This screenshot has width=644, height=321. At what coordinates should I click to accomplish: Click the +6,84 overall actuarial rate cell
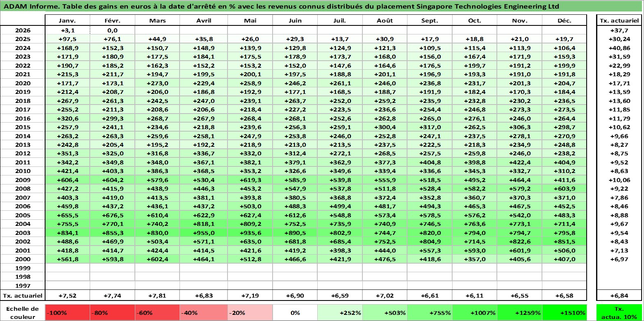point(619,295)
